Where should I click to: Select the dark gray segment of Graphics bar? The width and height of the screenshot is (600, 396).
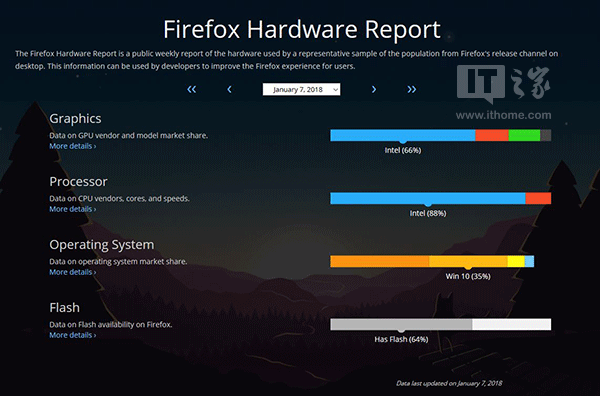click(x=546, y=135)
